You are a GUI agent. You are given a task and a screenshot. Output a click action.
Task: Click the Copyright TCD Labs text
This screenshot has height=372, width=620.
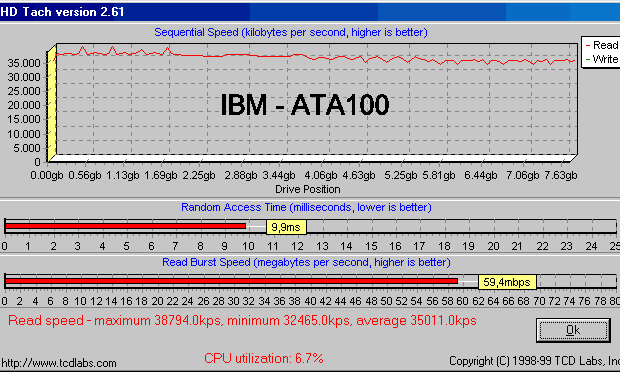point(534,361)
